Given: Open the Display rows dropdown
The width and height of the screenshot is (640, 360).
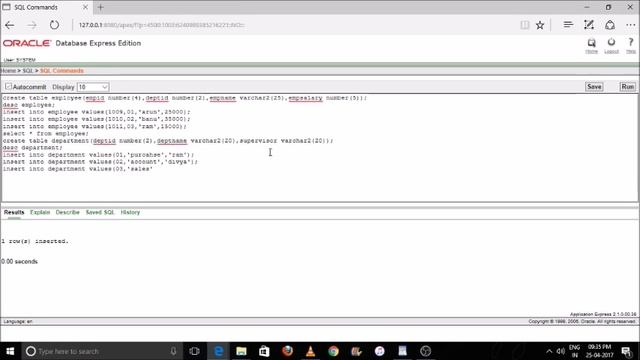Looking at the screenshot, I should click(x=93, y=87).
